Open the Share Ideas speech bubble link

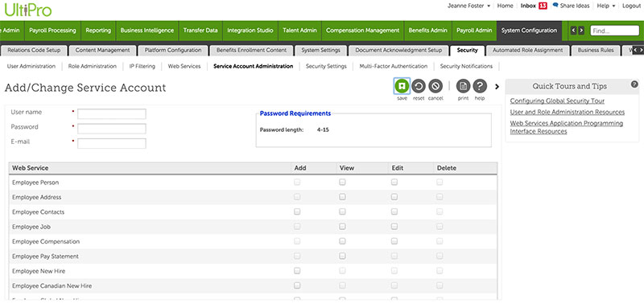(x=571, y=6)
